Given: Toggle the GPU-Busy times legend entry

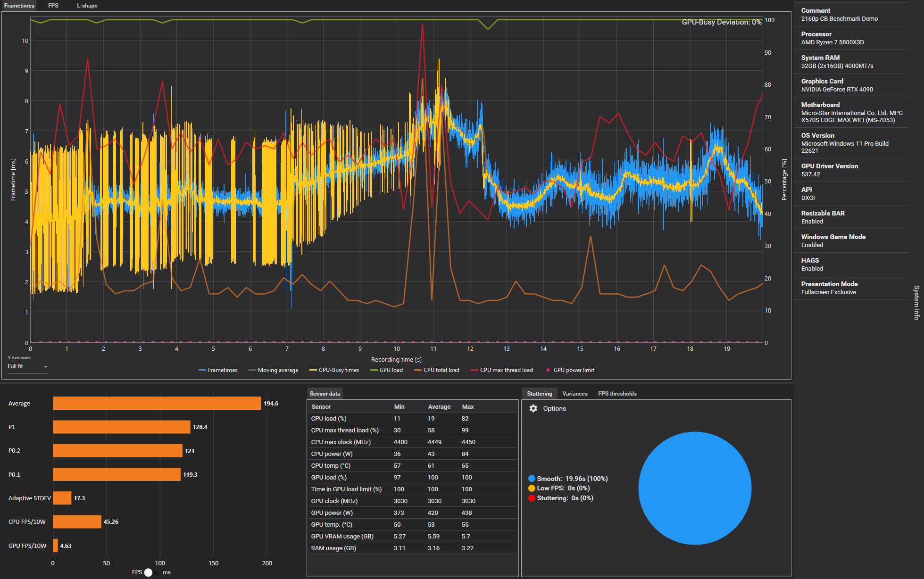Looking at the screenshot, I should point(334,370).
